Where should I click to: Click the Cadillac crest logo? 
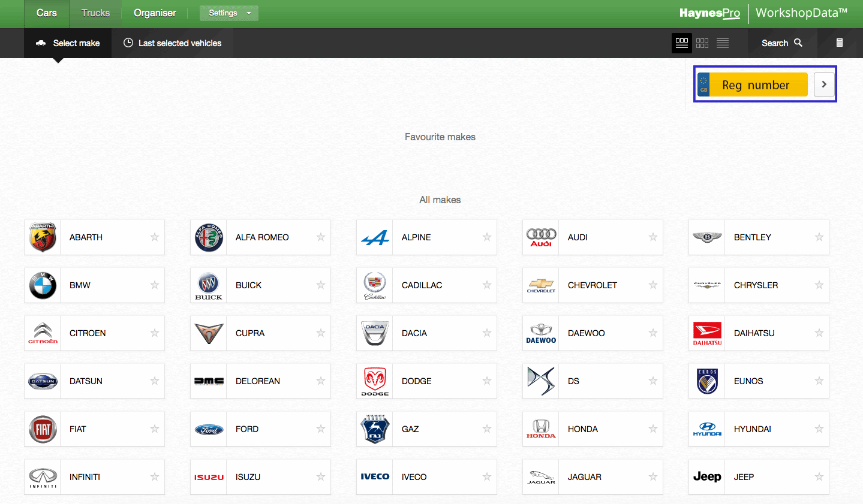tap(375, 285)
